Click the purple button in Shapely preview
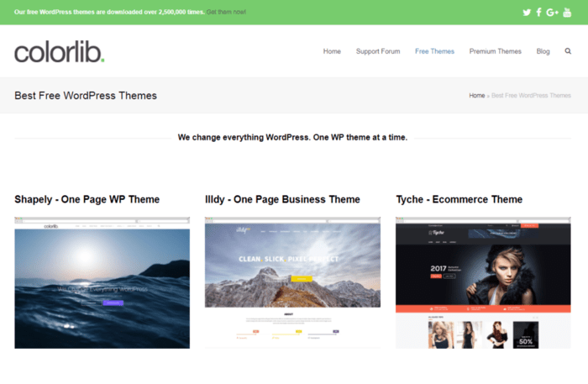This screenshot has height=384, width=588. click(113, 302)
